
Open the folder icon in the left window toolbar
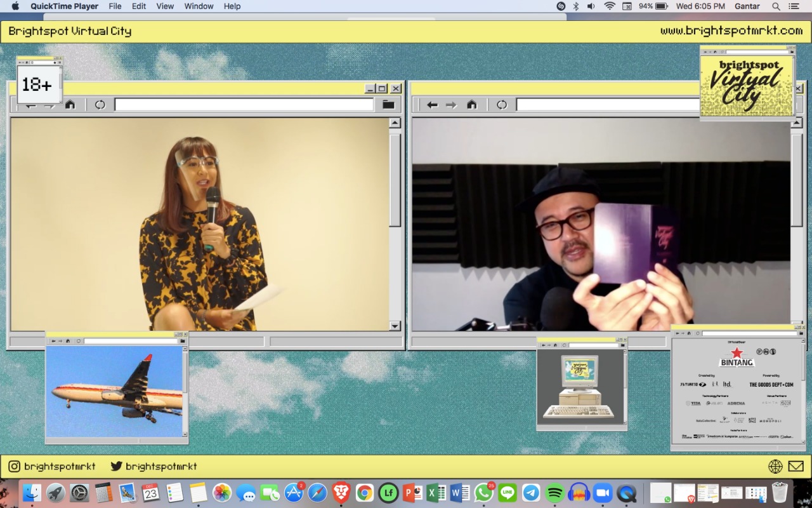coord(388,105)
